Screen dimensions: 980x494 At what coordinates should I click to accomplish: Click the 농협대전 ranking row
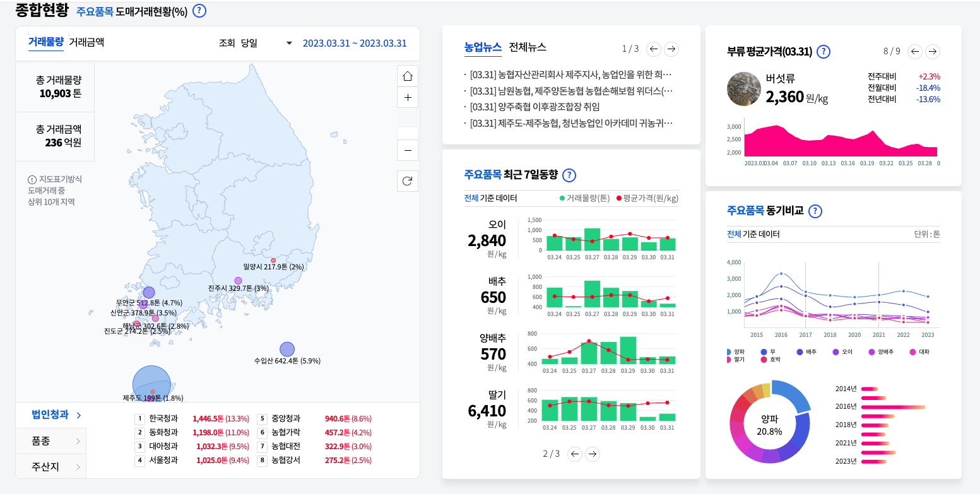click(x=314, y=446)
